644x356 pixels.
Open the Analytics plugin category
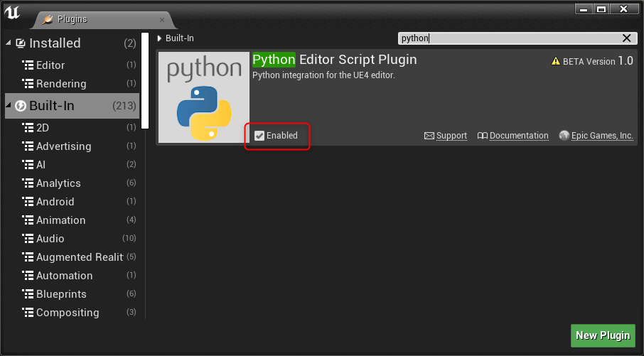[73, 183]
